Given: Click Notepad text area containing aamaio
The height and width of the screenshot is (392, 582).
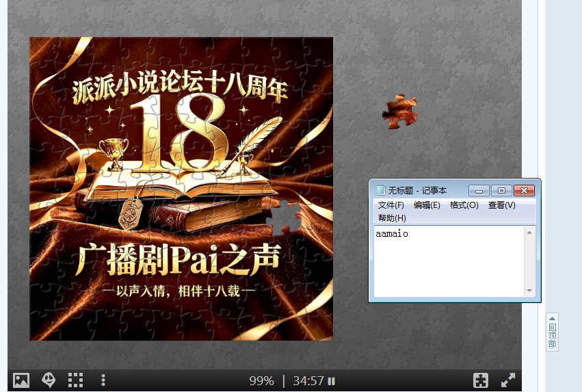Looking at the screenshot, I should (x=449, y=261).
